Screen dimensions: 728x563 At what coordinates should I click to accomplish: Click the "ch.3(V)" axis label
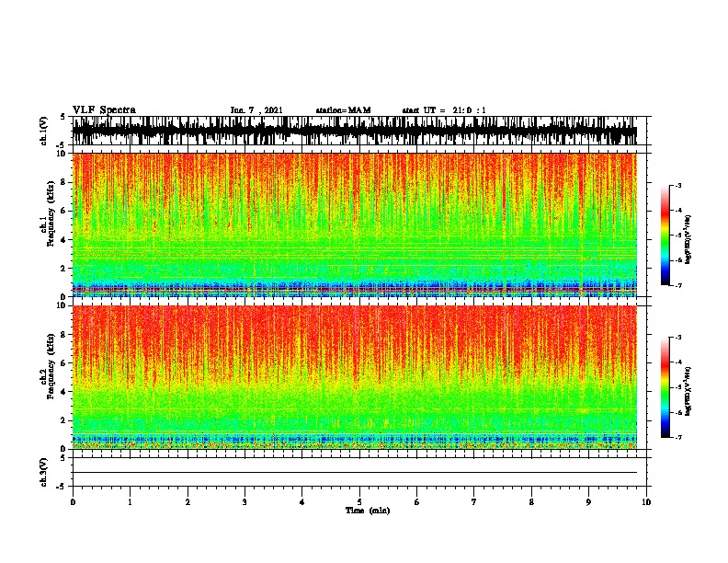[44, 472]
